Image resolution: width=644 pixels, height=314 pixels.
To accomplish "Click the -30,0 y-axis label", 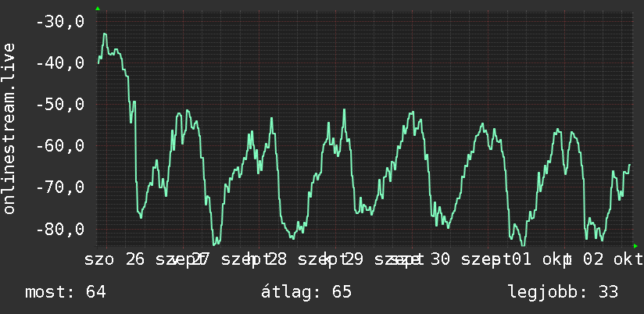I will point(60,22).
